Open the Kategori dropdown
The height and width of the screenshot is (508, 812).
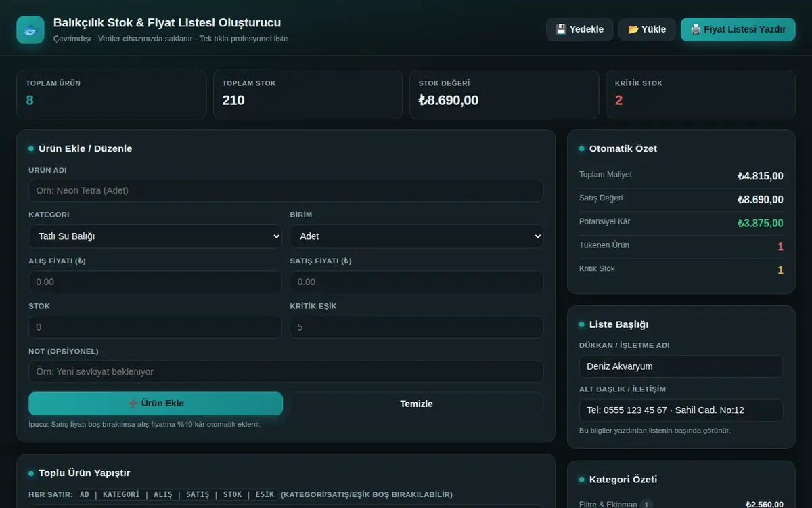[x=155, y=236]
